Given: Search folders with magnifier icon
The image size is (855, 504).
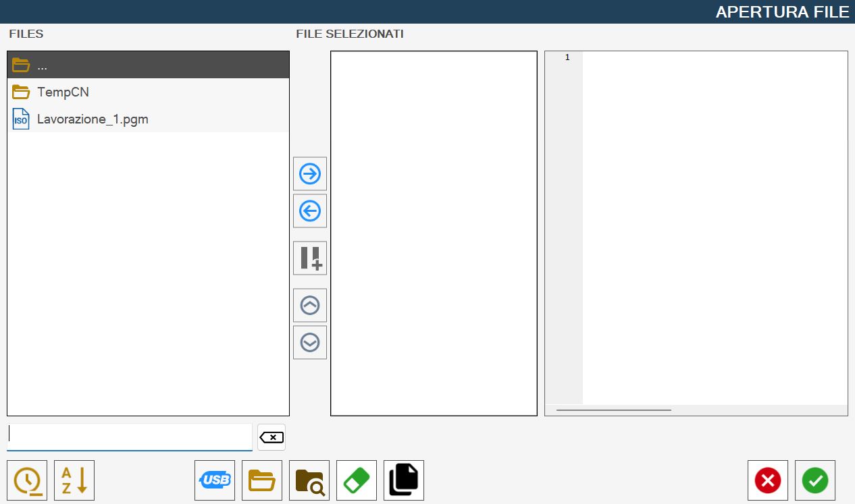Looking at the screenshot, I should pos(309,480).
